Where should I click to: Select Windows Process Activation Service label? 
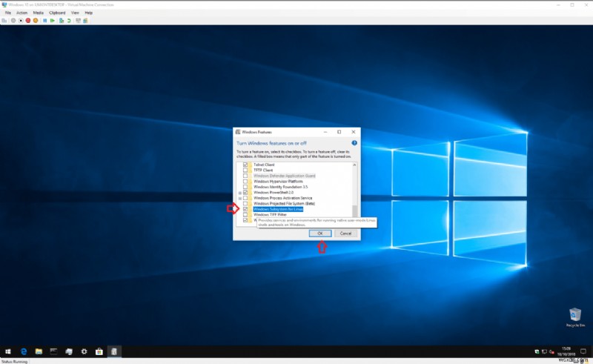[x=283, y=198]
